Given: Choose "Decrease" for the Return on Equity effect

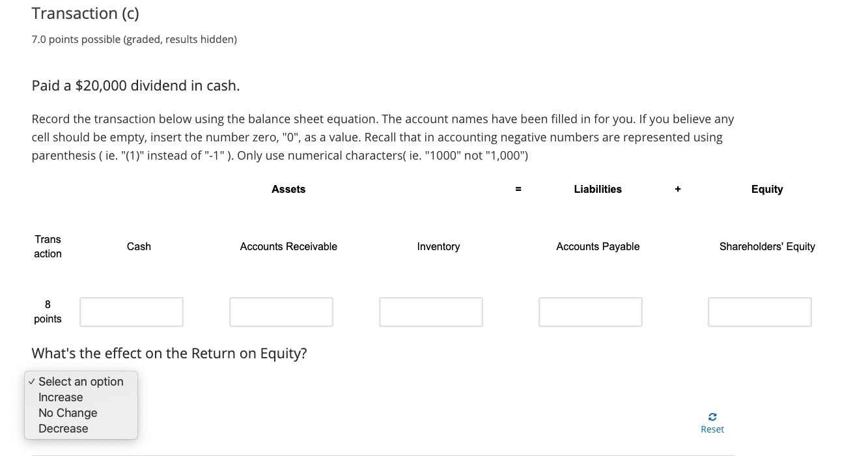Looking at the screenshot, I should 63,428.
